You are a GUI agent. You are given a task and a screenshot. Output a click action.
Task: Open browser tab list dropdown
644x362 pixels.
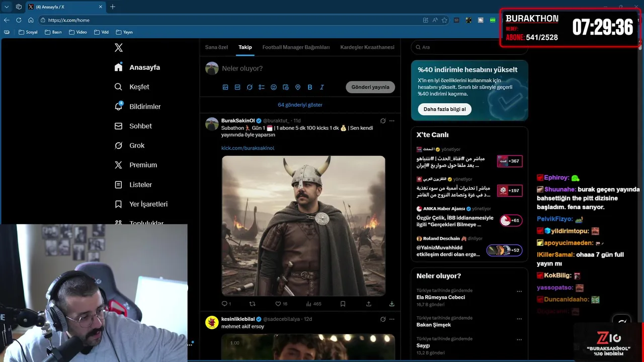7,7
